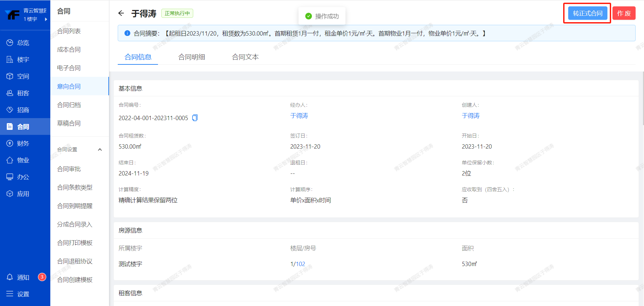Viewport: 644px width, 306px height.
Task: Select 合同列表 in the contract submenu
Action: coord(69,31)
